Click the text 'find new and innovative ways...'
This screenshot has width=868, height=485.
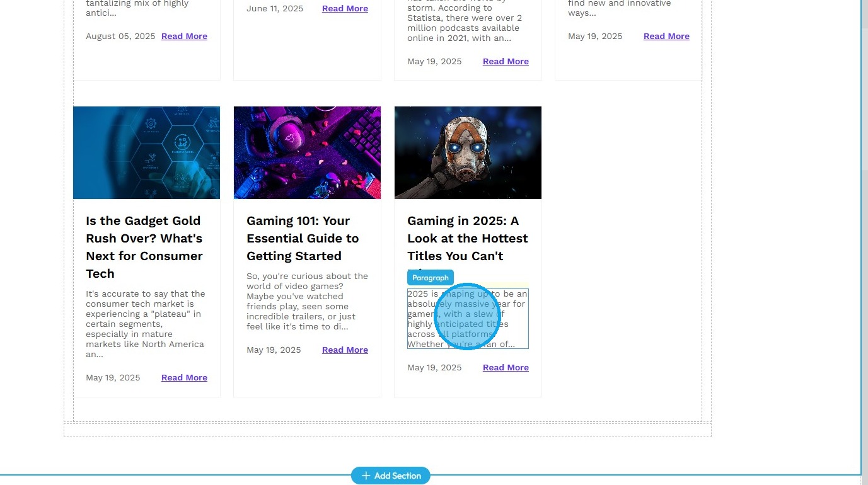[x=620, y=8]
